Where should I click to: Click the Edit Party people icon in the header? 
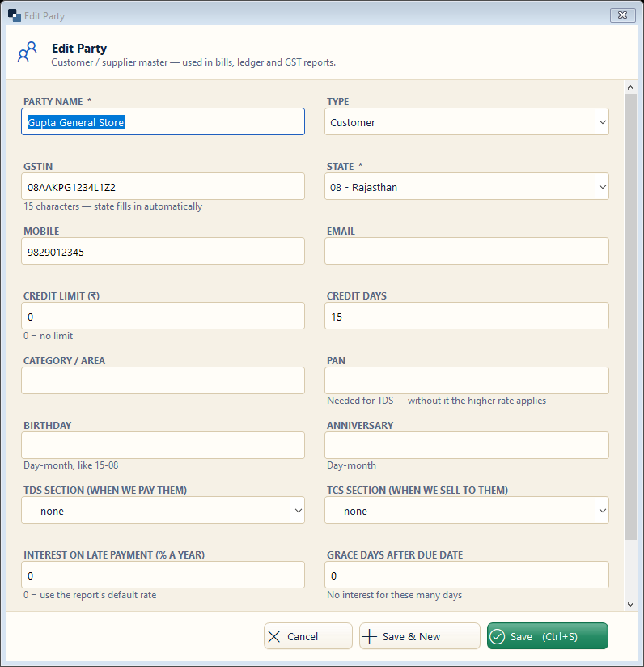[28, 52]
